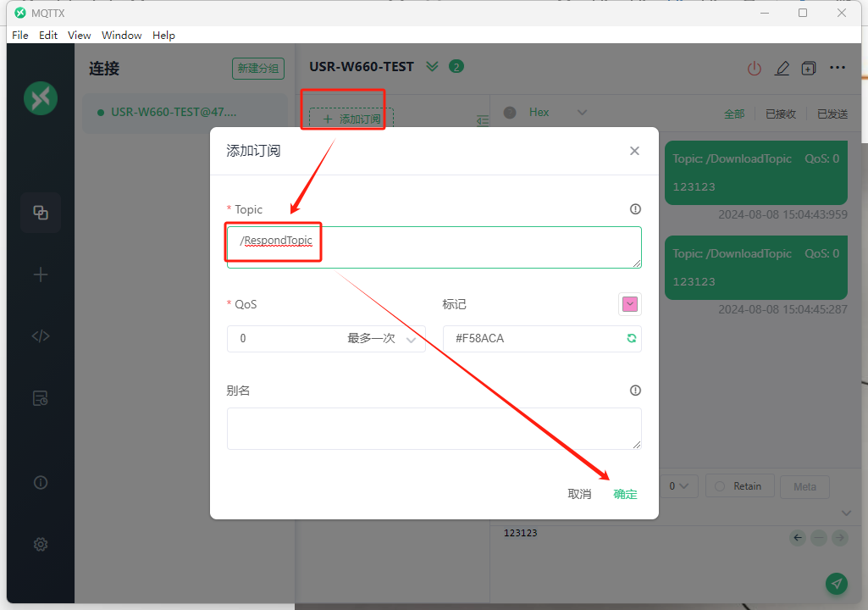Screen dimensions: 868x610
Task: Click the 确定 confirm button
Action: pos(625,494)
